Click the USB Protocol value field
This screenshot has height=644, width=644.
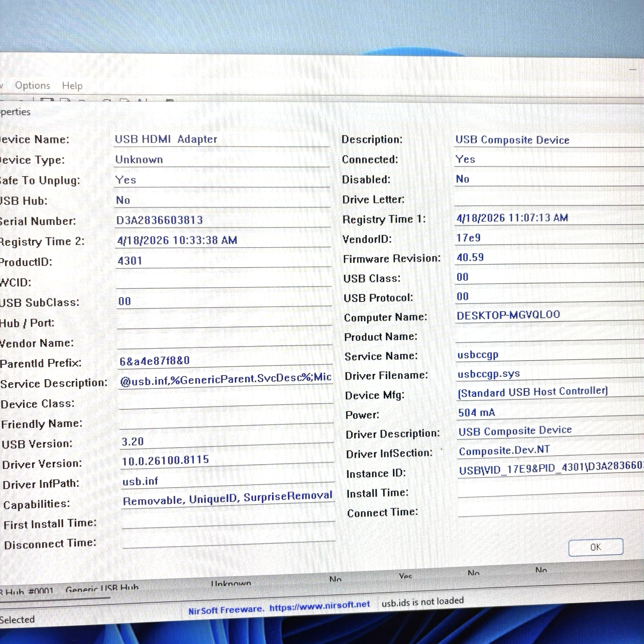(550, 297)
